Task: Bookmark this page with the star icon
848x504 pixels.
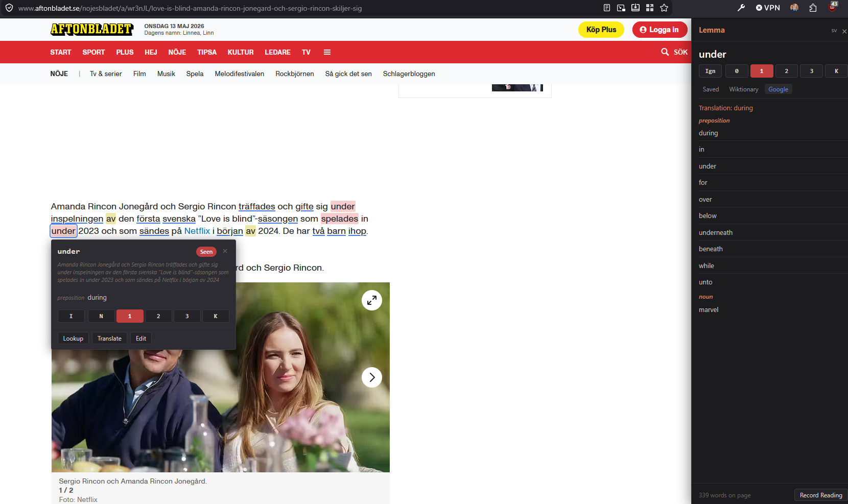Action: tap(664, 8)
